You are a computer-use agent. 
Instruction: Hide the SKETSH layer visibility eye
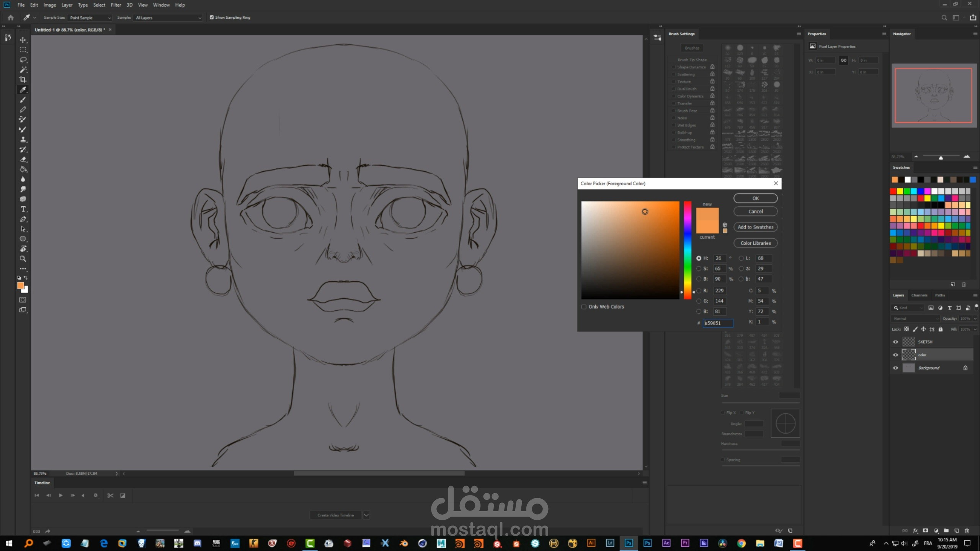895,342
